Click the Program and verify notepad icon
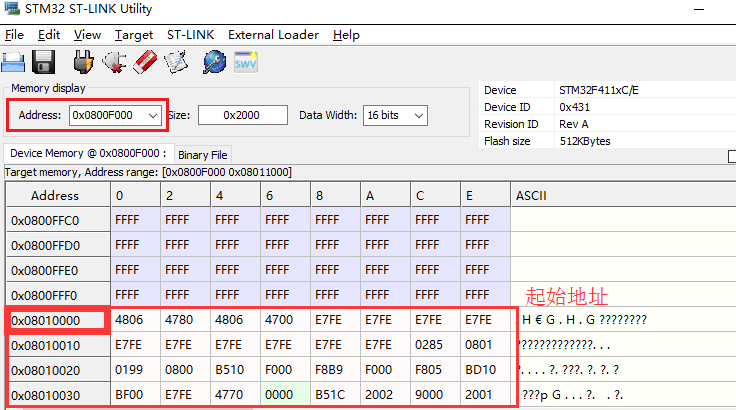The image size is (736, 410). (x=176, y=62)
